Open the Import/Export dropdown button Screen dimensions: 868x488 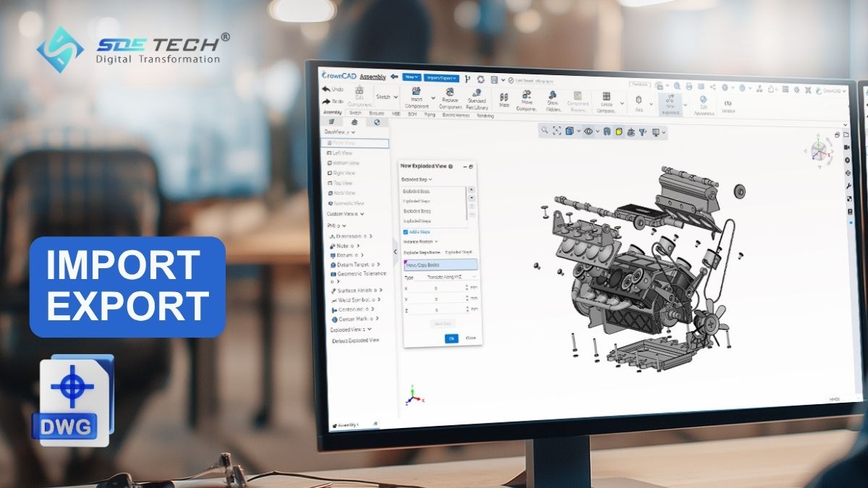point(441,77)
